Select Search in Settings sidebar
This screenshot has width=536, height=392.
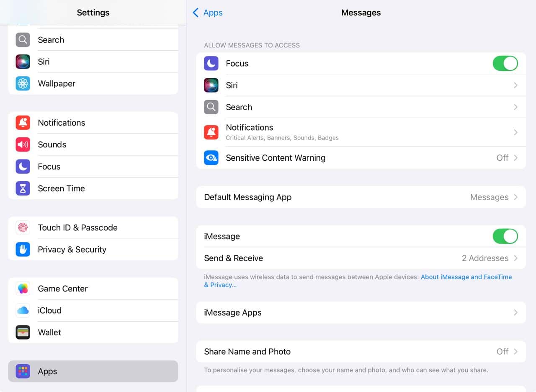(93, 40)
